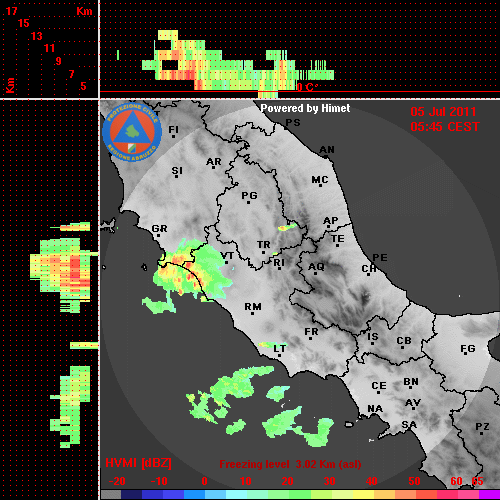Select the AQ city marker
The height and width of the screenshot is (500, 500).
315,273
